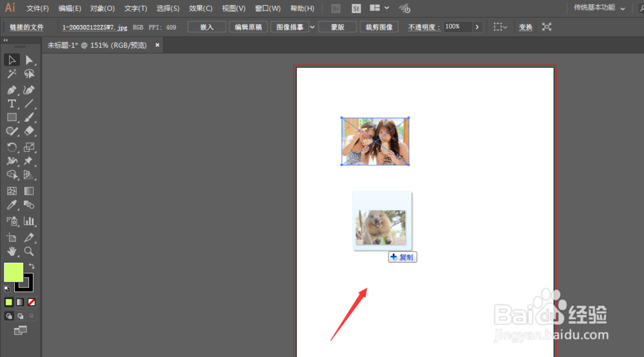Select the Pen tool

point(12,90)
